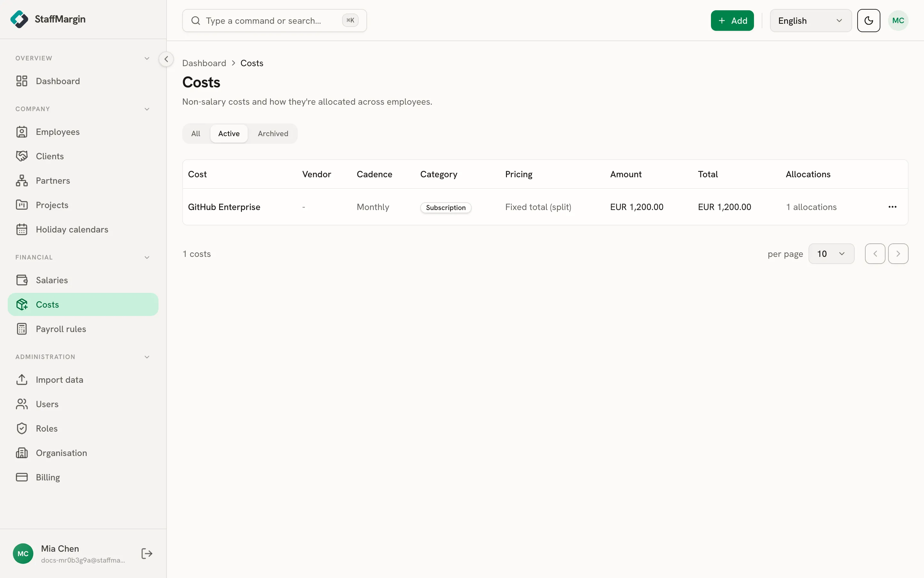Open the Employees page icon
This screenshot has height=578, width=924.
(22, 132)
